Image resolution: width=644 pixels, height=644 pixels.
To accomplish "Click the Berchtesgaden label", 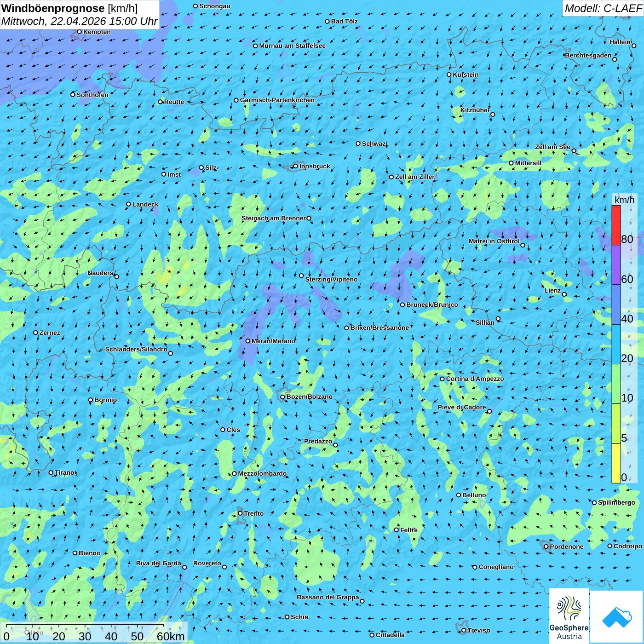I will click(588, 55).
